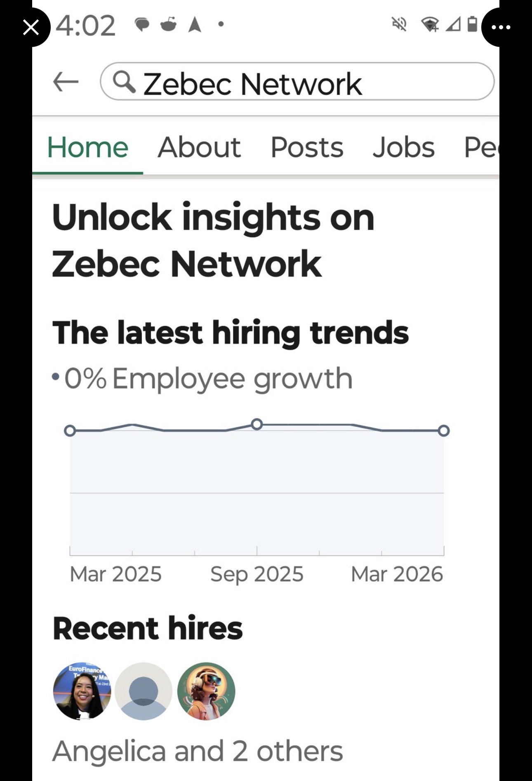This screenshot has width=532, height=781.
Task: Tap the battery status icon
Action: point(472,24)
